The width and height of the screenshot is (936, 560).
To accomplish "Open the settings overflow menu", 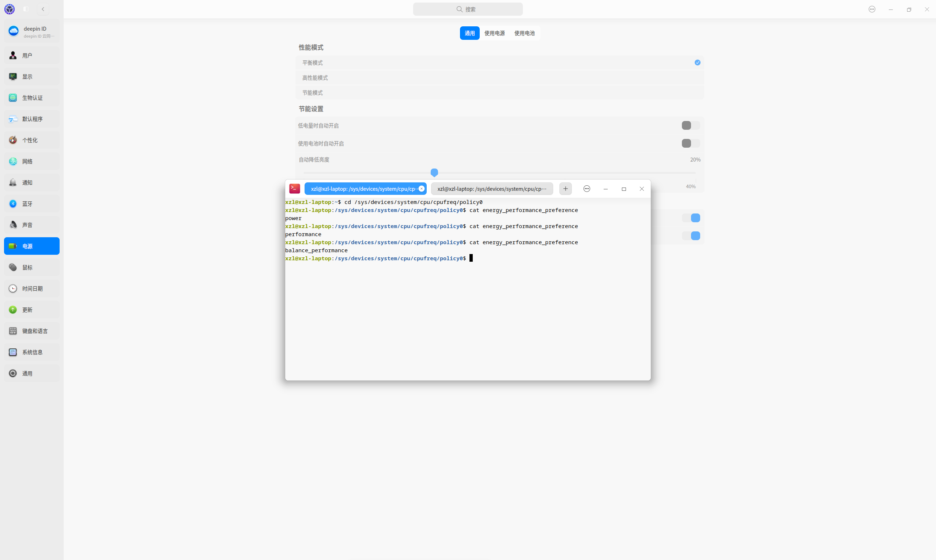I will [872, 9].
